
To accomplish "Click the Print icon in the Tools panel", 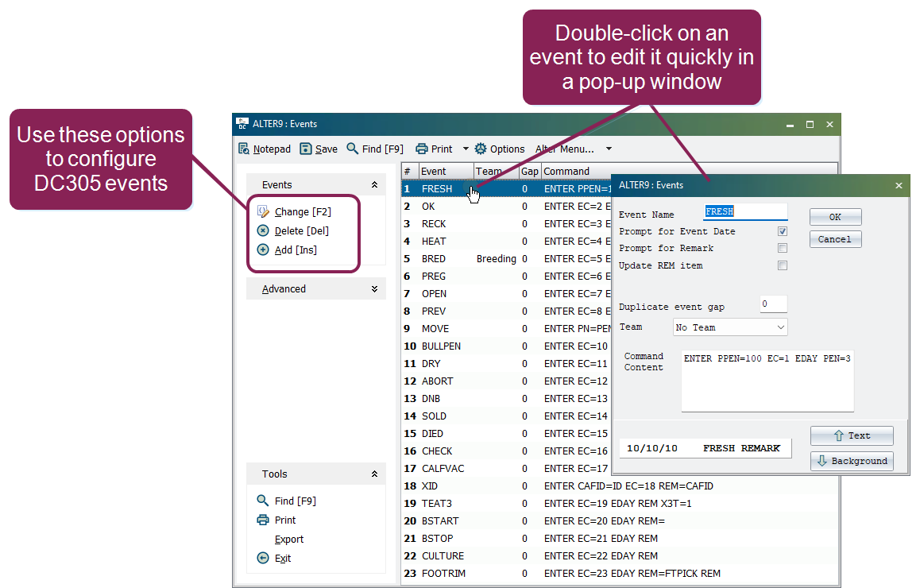I will 263,520.
